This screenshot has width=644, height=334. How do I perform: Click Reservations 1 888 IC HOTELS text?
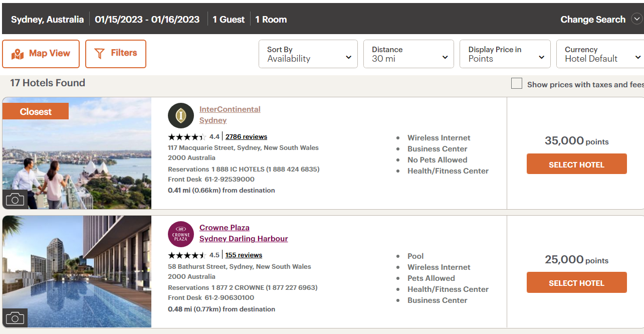coord(244,169)
